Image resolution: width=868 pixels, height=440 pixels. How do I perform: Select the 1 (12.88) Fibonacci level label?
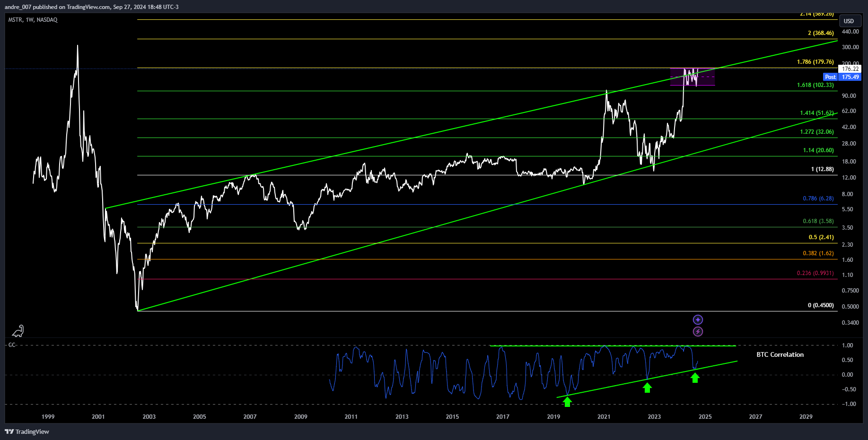click(823, 169)
